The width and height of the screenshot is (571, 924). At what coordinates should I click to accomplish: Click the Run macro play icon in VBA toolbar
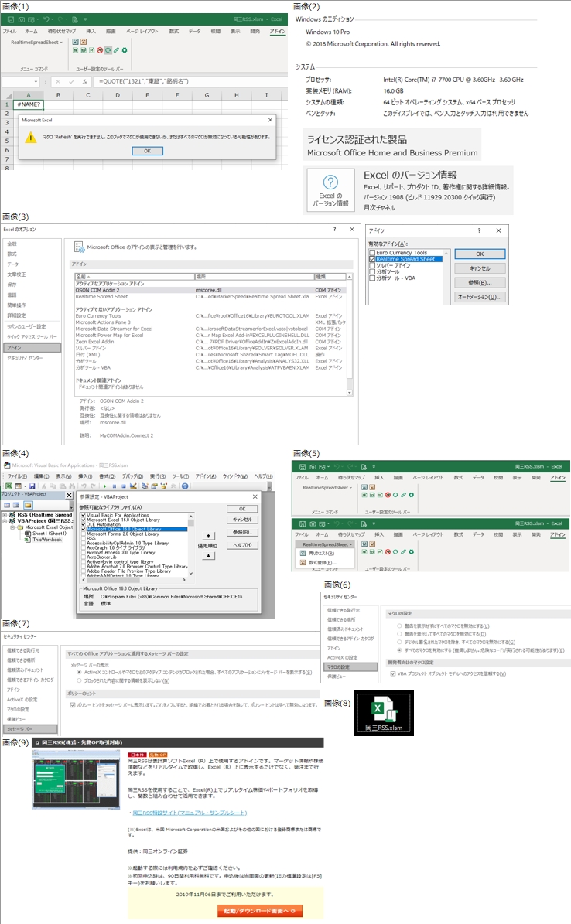tap(104, 486)
